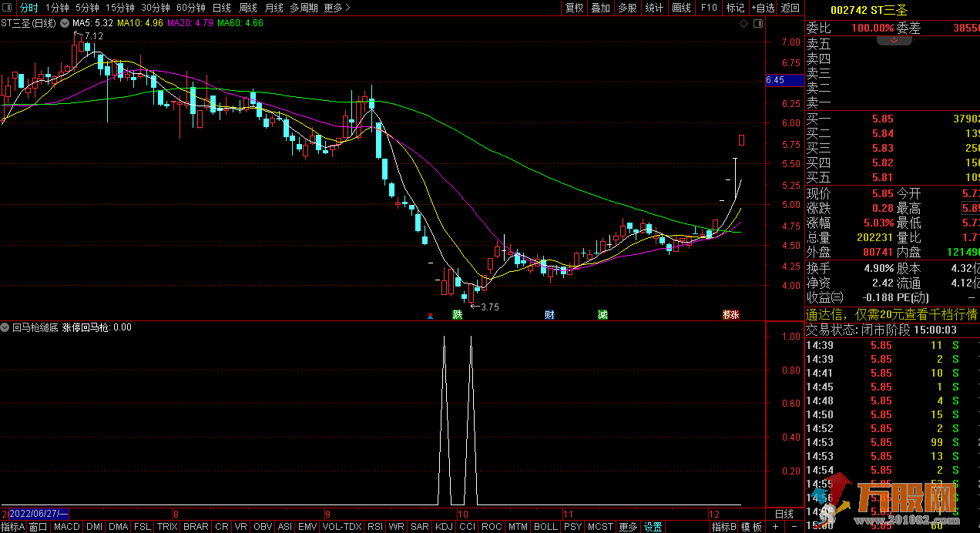
Task: Apply the SAR indicator
Action: click(x=420, y=527)
